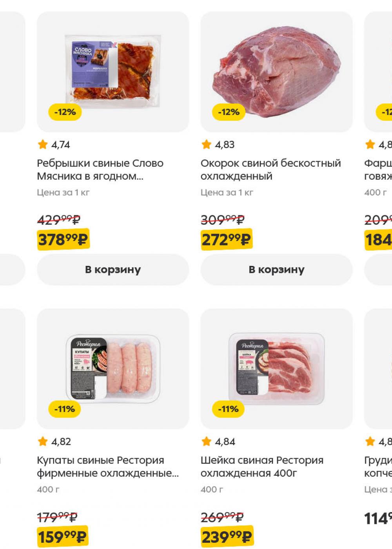Add boneless pork ham to cart
Image resolution: width=392 pixels, height=549 pixels.
pos(276,270)
